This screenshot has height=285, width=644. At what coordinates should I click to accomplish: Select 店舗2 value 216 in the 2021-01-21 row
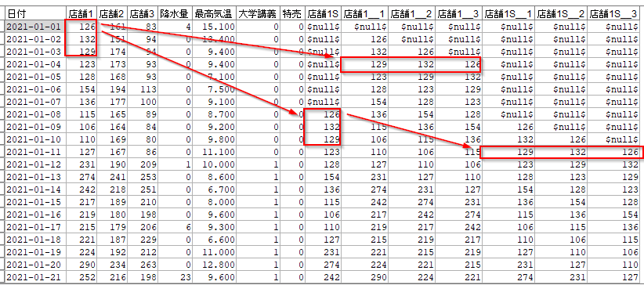tap(112, 277)
